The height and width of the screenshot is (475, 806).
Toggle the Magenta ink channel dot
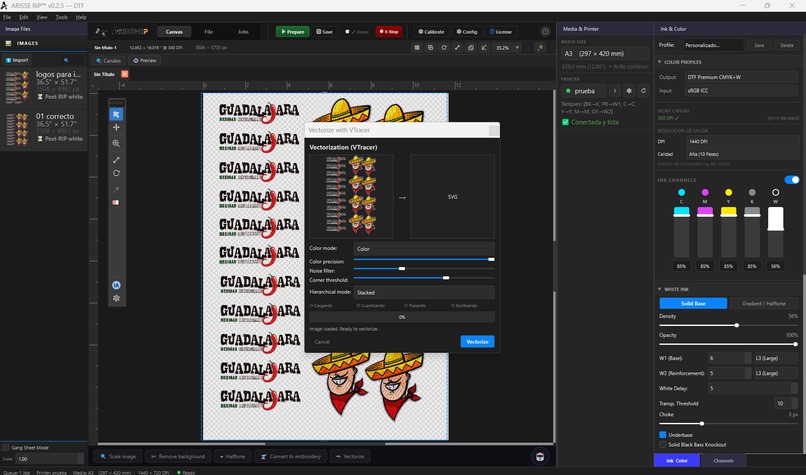(x=705, y=192)
